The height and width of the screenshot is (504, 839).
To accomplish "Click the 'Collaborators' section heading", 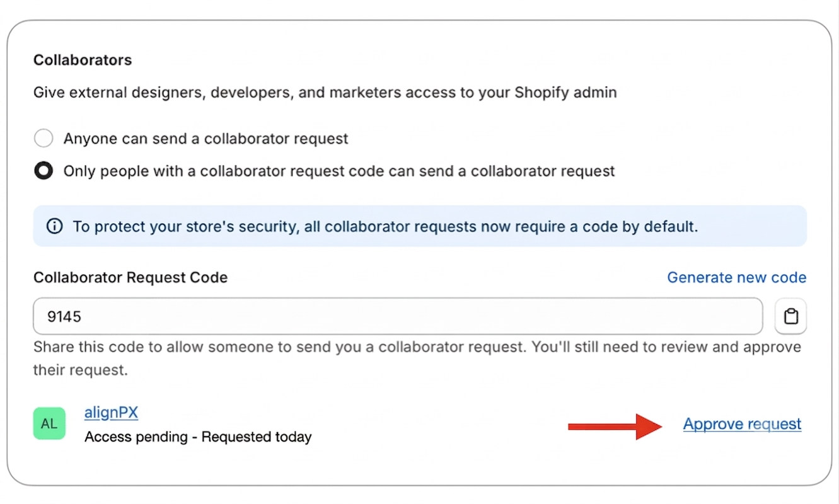I will coord(83,60).
